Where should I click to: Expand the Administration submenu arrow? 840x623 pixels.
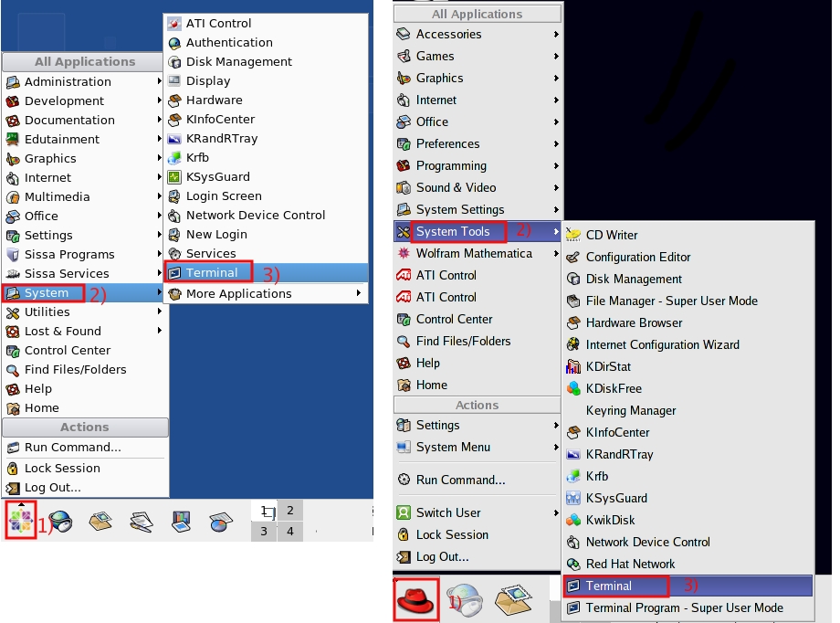pyautogui.click(x=159, y=81)
